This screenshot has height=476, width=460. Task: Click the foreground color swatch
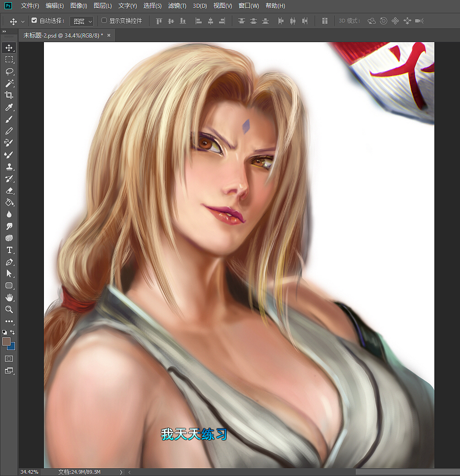pyautogui.click(x=6, y=341)
